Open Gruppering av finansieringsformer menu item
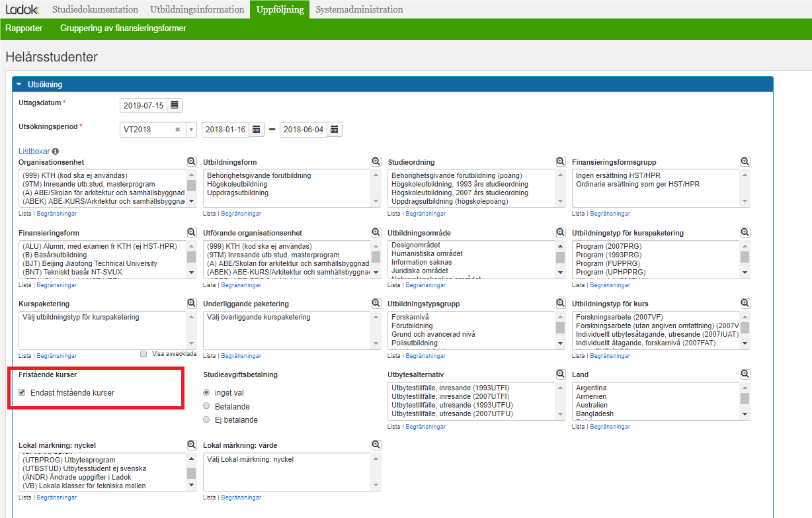Viewport: 812px width, 518px height. [x=123, y=28]
